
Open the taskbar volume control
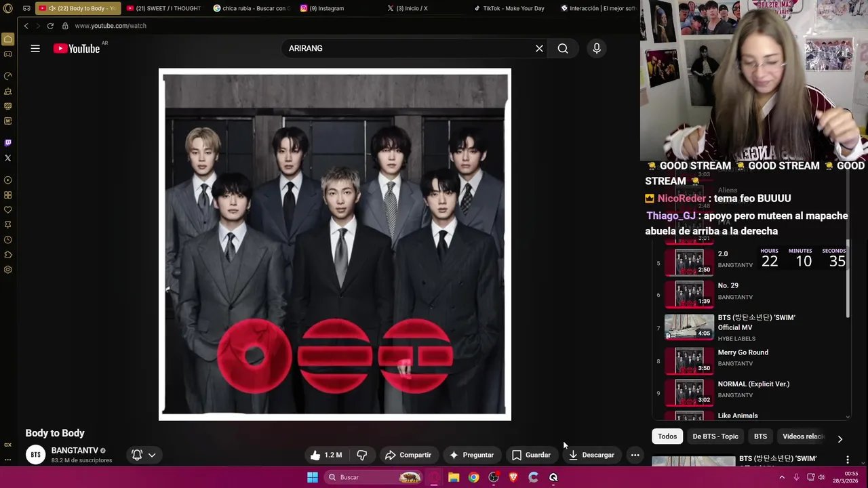pos(822,477)
